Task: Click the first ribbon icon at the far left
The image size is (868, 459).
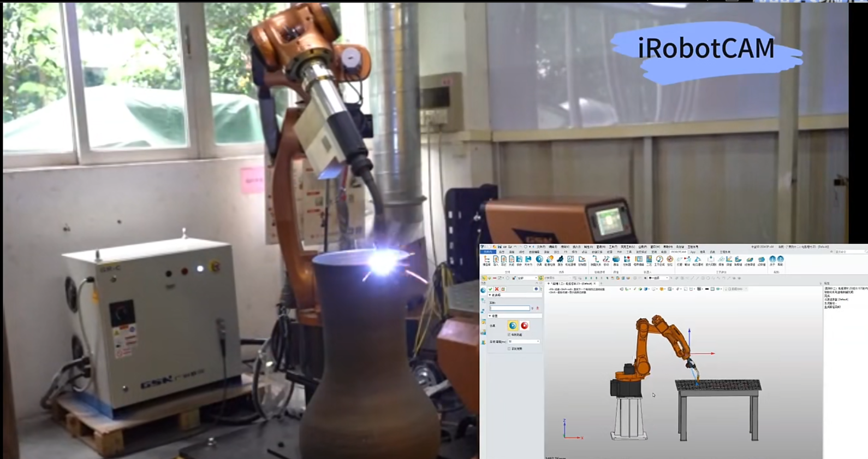Action: (487, 260)
